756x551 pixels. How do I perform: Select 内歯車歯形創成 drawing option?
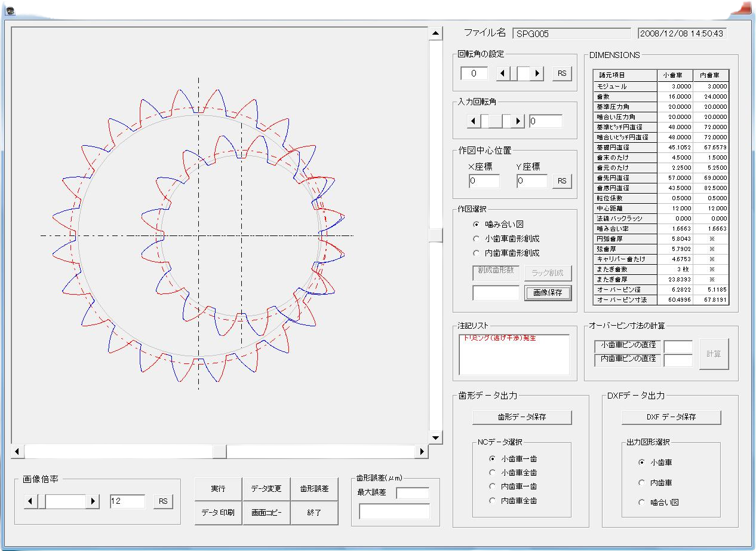476,253
